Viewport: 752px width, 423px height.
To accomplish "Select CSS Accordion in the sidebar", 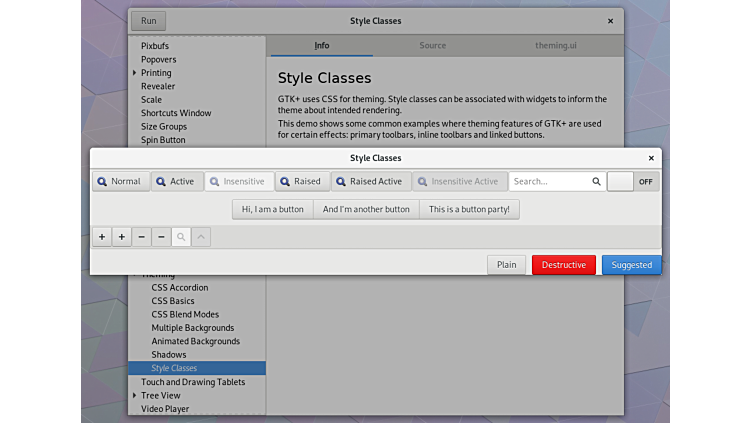I will [x=180, y=287].
